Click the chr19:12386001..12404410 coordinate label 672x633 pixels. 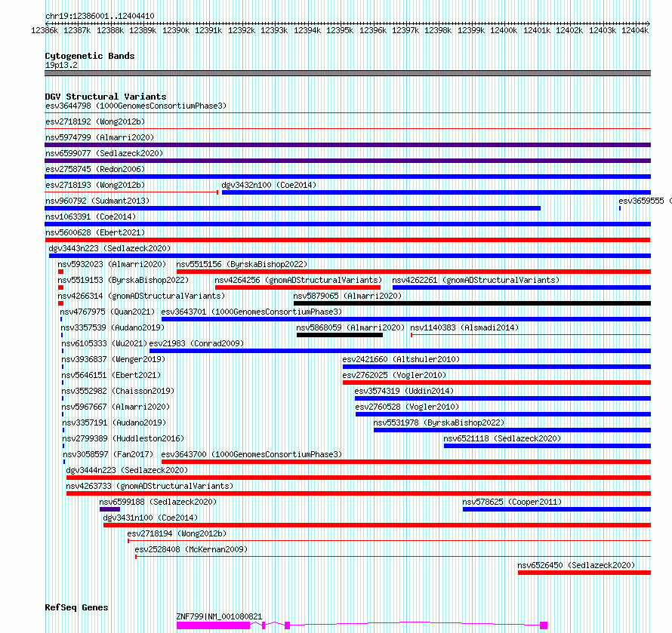[x=100, y=17]
